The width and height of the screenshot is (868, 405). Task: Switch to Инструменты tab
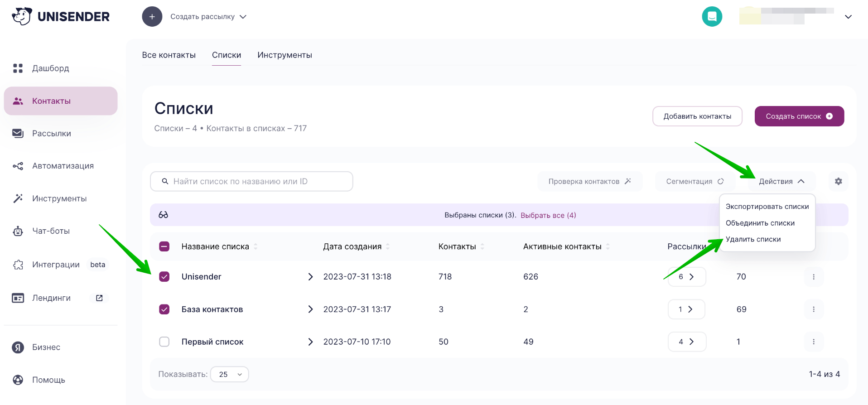click(285, 55)
